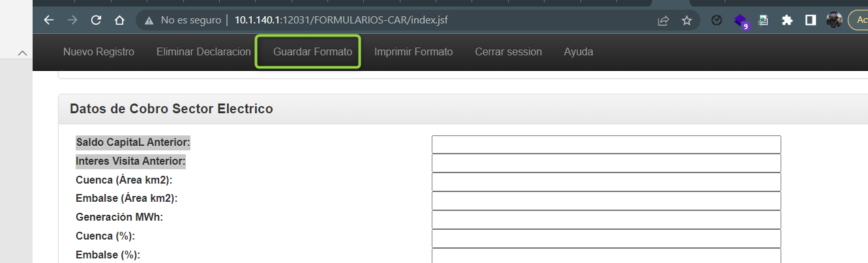Image resolution: width=868 pixels, height=263 pixels.
Task: Select Eliminar Declaracion in navigation bar
Action: [203, 51]
